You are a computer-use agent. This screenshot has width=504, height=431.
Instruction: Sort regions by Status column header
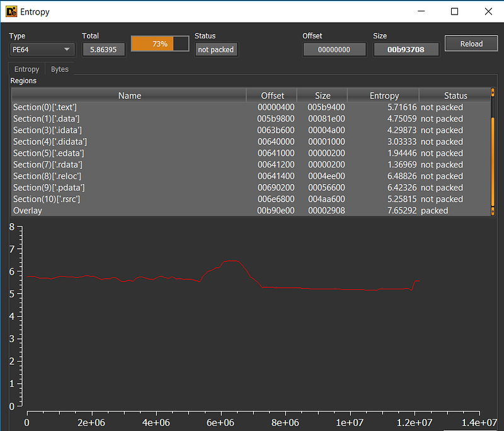(455, 95)
